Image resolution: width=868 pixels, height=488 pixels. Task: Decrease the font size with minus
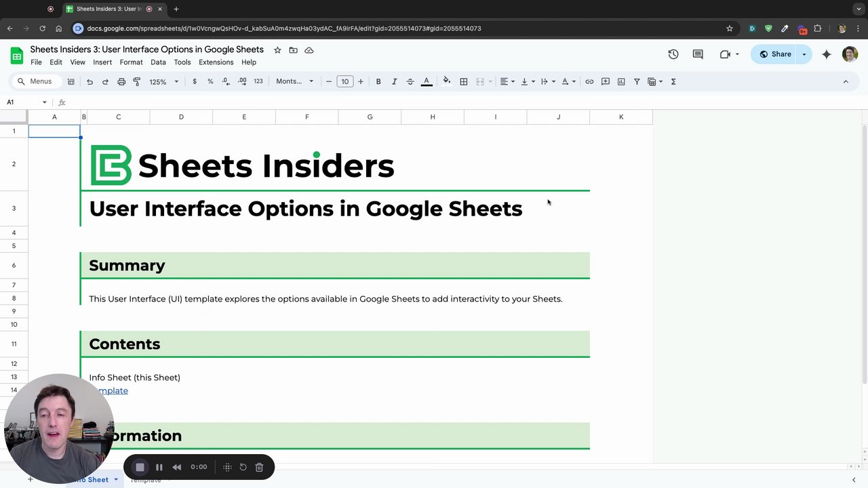point(329,81)
